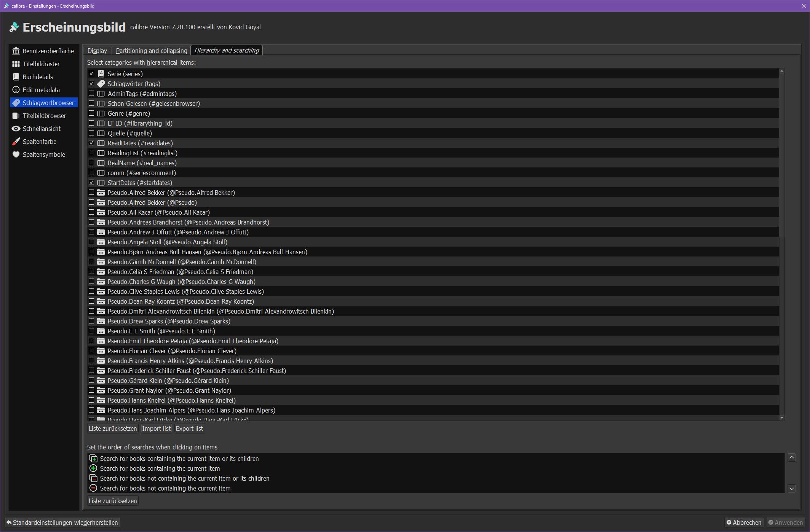
Task: Move selected search order item up
Action: click(792, 457)
